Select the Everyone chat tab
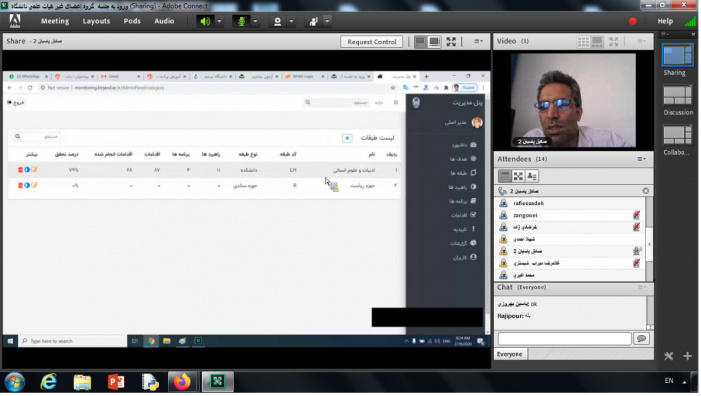701x396 pixels. 510,354
